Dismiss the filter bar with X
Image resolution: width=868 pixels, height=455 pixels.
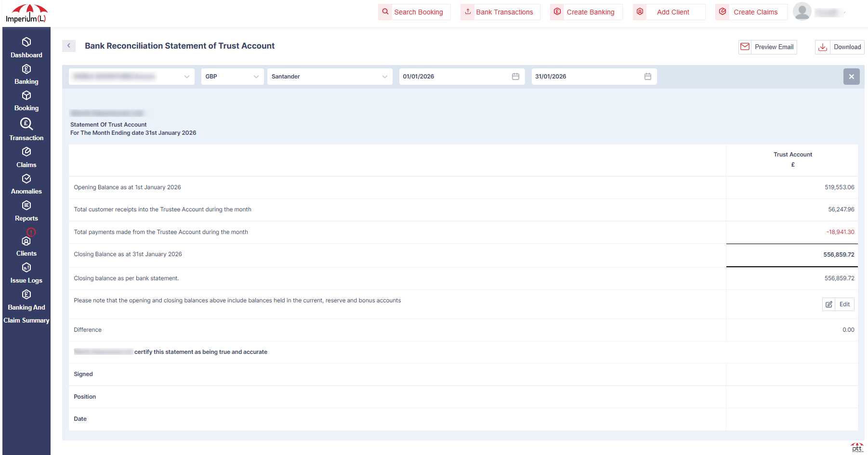click(851, 76)
